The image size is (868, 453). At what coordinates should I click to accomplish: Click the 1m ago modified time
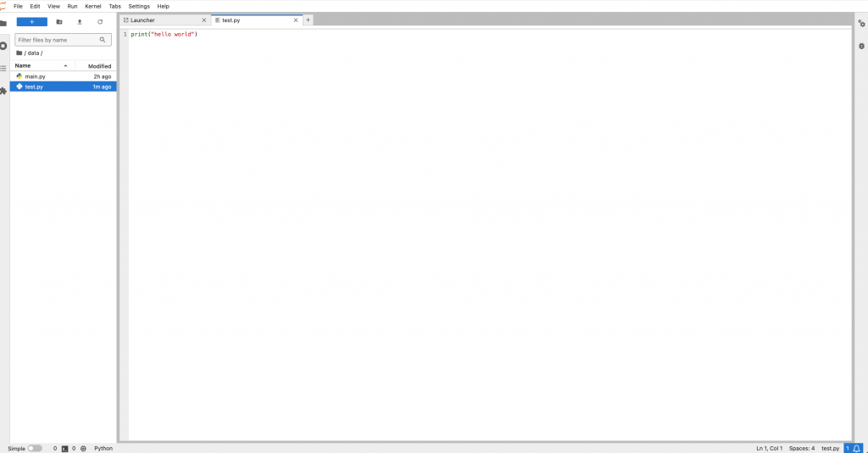point(102,87)
